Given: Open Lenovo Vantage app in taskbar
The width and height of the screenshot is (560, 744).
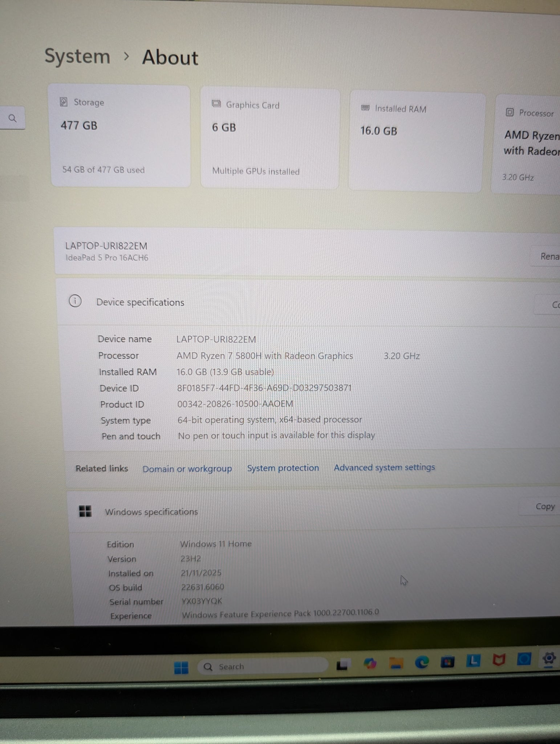Looking at the screenshot, I should pyautogui.click(x=473, y=660).
